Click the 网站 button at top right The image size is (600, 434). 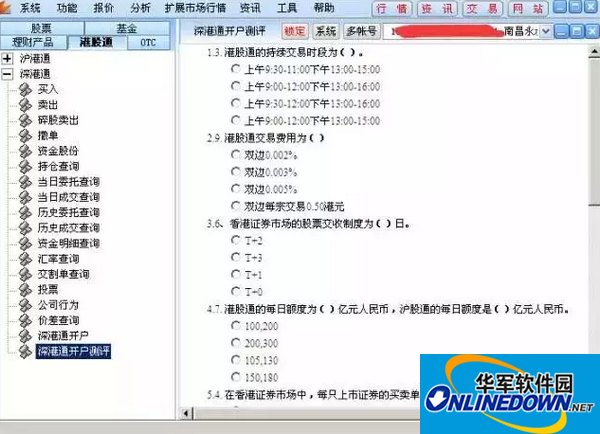(528, 9)
